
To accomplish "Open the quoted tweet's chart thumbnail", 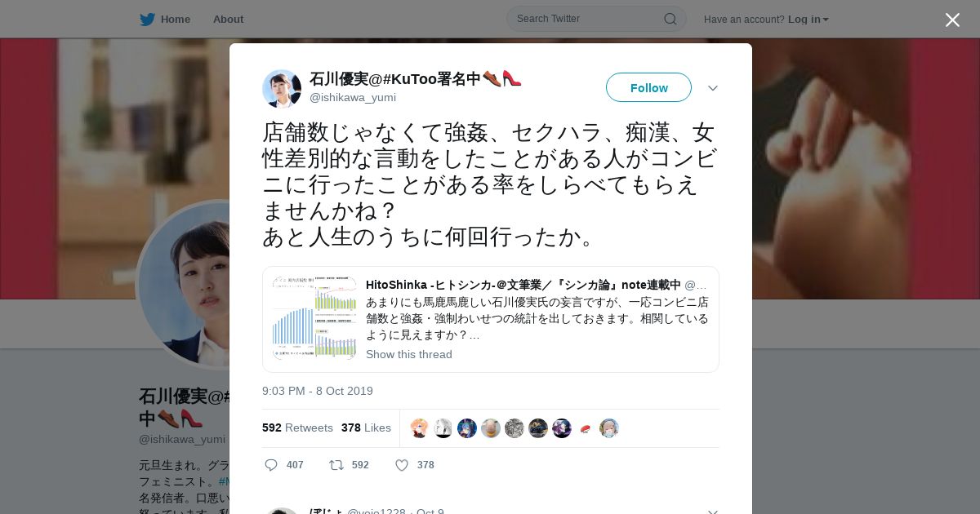I will (x=314, y=319).
